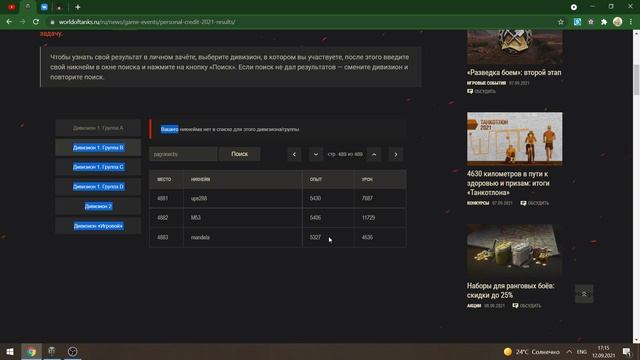Open the Windows Start menu
This screenshot has width=640, height=360.
(x=10, y=351)
